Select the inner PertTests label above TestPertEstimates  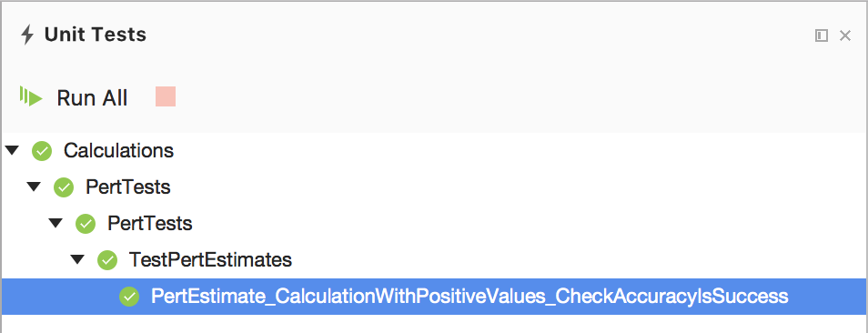(x=149, y=224)
